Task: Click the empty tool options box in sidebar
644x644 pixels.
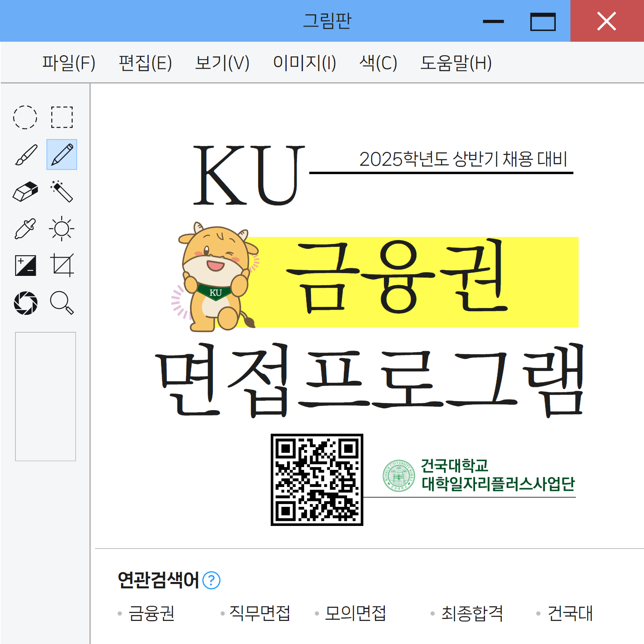Action: click(x=45, y=396)
